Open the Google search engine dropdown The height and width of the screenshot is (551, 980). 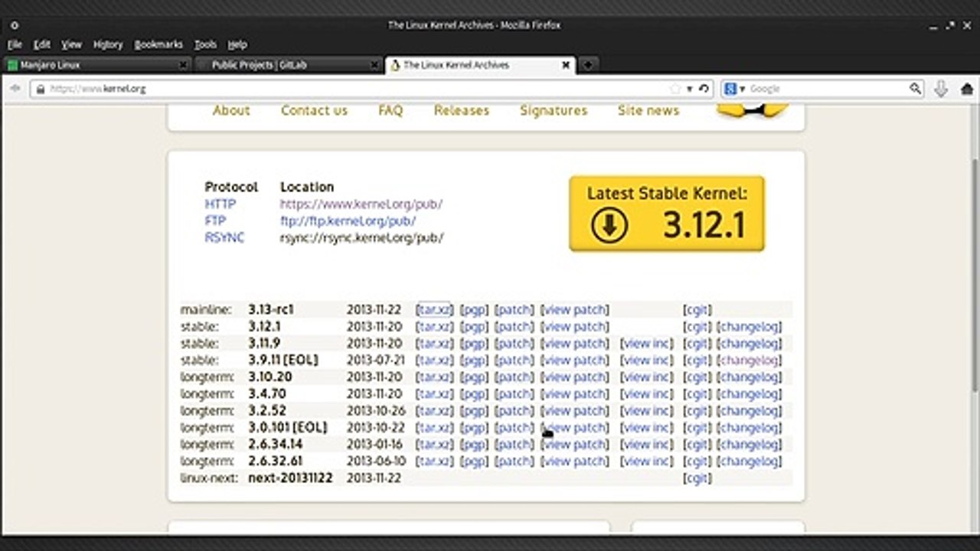click(742, 89)
